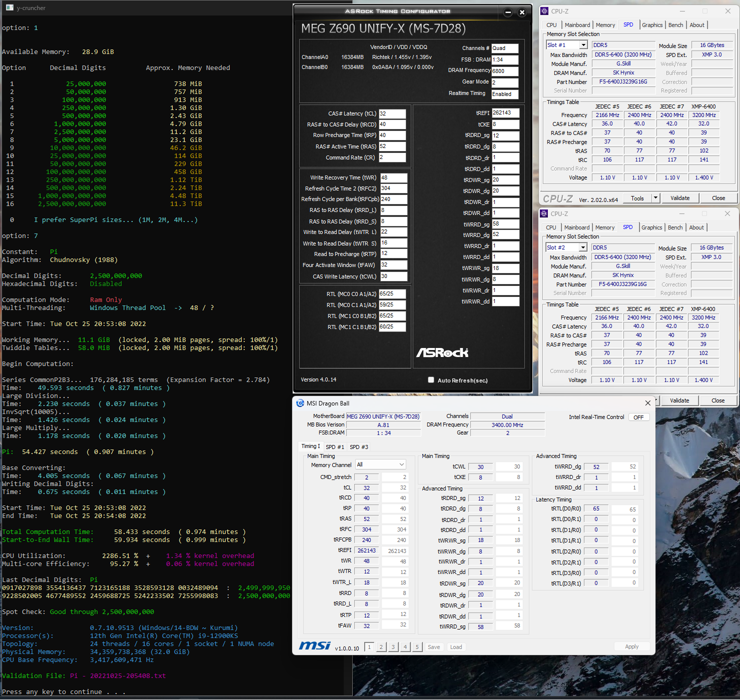Click the Validate button in top CPU-Z window
Image resolution: width=740 pixels, height=700 pixels.
[679, 198]
